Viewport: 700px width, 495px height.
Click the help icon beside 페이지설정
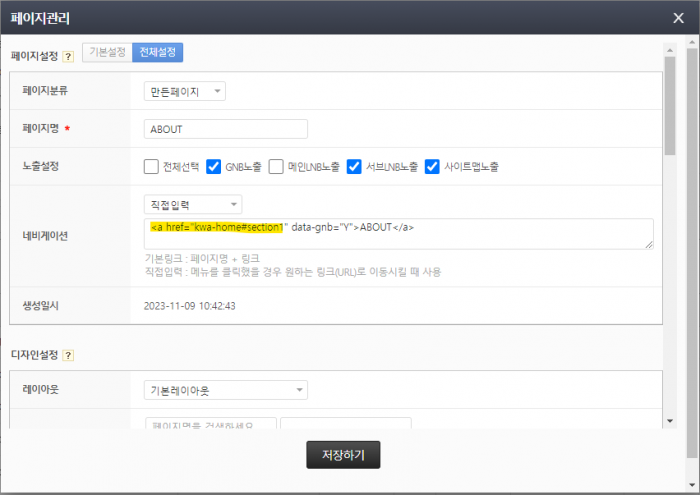68,56
